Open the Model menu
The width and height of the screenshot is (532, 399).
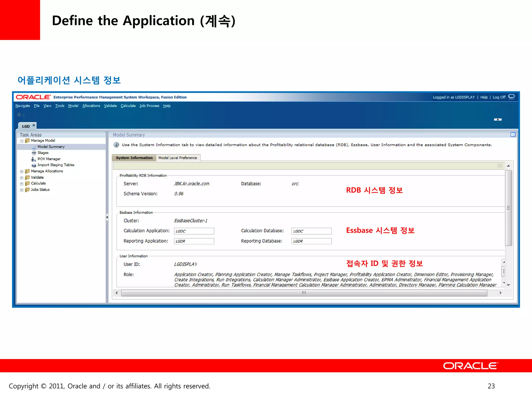click(x=73, y=106)
